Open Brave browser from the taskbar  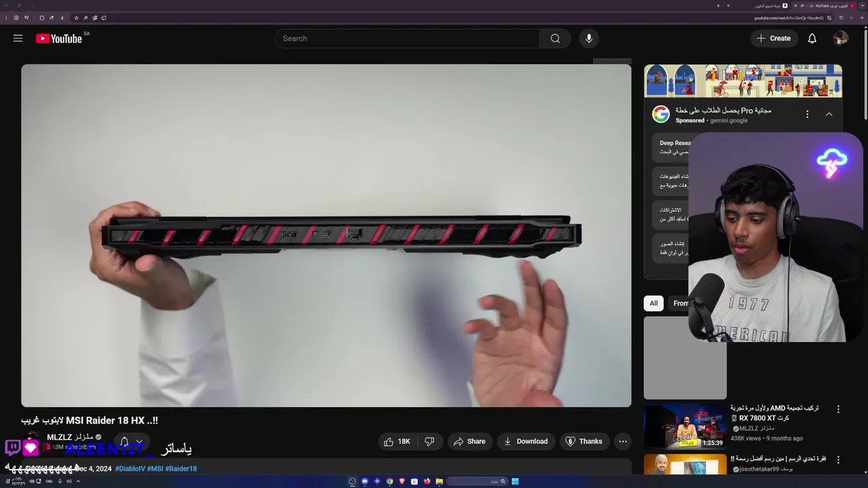(402, 481)
